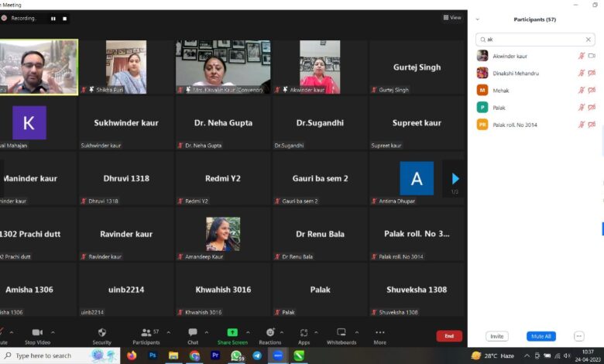604x364 pixels.
Task: Open the View layout menu
Action: (451, 17)
